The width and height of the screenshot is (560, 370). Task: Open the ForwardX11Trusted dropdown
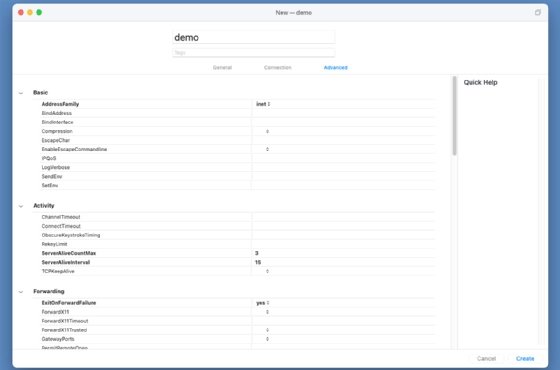click(267, 330)
